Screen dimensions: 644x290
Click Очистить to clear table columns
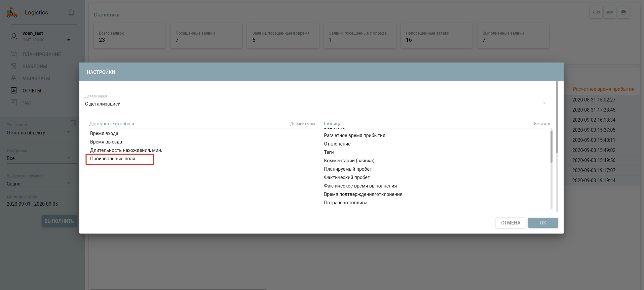coord(541,124)
